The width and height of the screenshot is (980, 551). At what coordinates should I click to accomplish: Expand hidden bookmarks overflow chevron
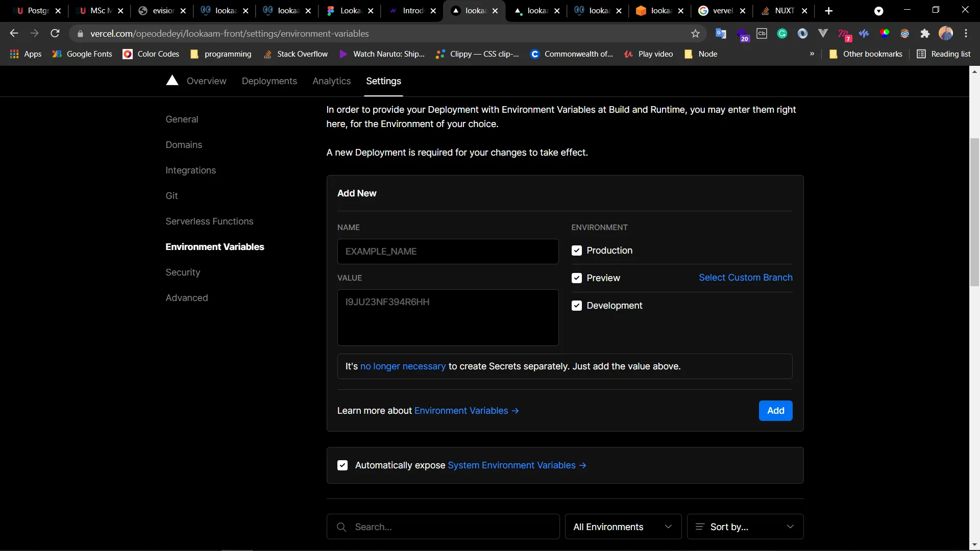(812, 54)
